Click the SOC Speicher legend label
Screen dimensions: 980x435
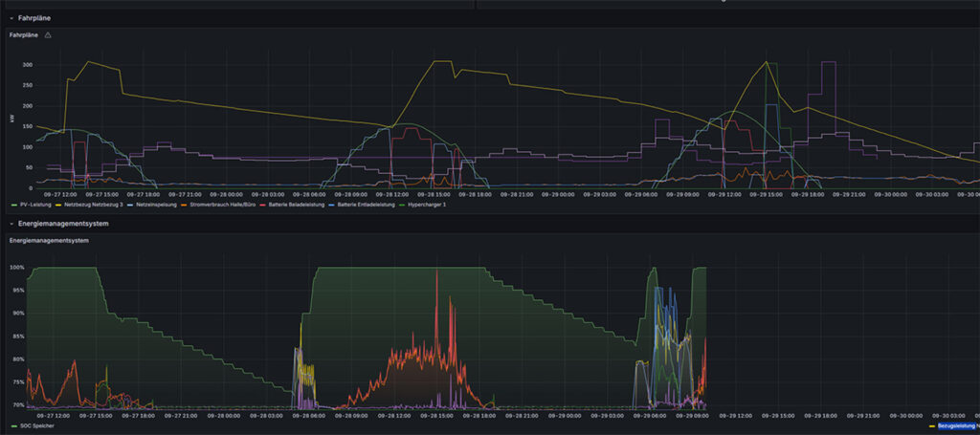pyautogui.click(x=35, y=425)
